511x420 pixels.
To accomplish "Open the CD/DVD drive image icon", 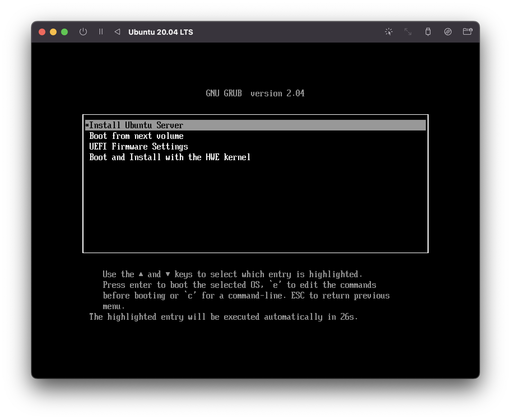I will click(448, 32).
